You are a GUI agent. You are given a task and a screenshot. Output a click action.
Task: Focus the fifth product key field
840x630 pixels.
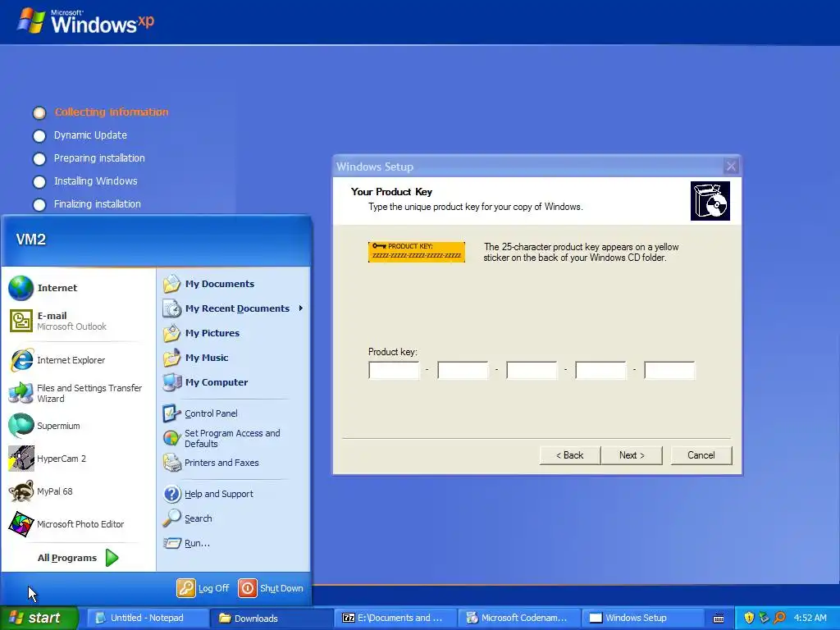pyautogui.click(x=669, y=370)
